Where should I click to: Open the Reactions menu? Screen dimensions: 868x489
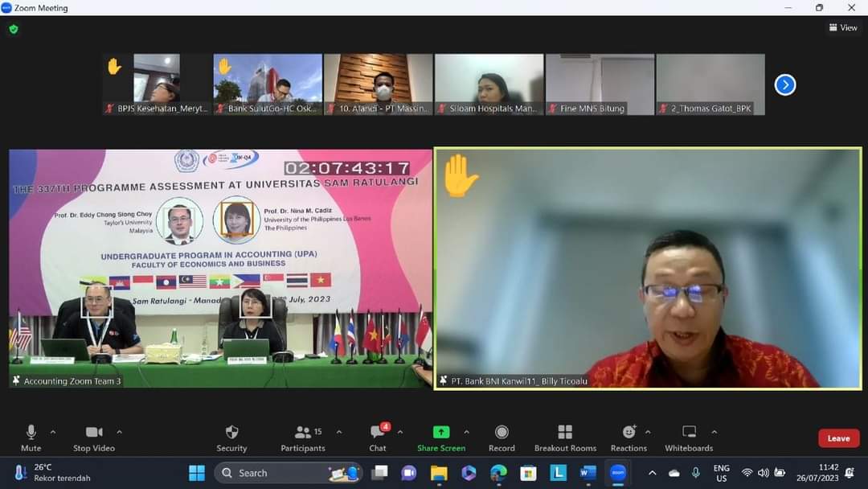pyautogui.click(x=628, y=437)
